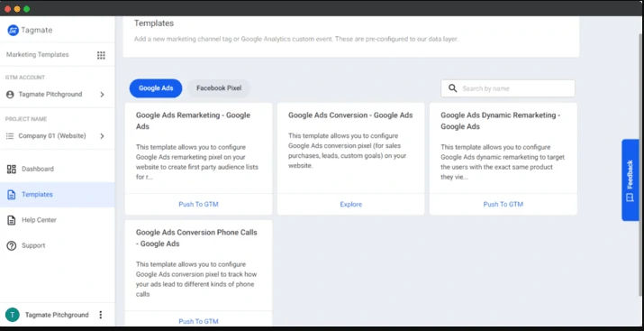The width and height of the screenshot is (644, 331).
Task: Open Support in the sidebar
Action: (x=57, y=246)
